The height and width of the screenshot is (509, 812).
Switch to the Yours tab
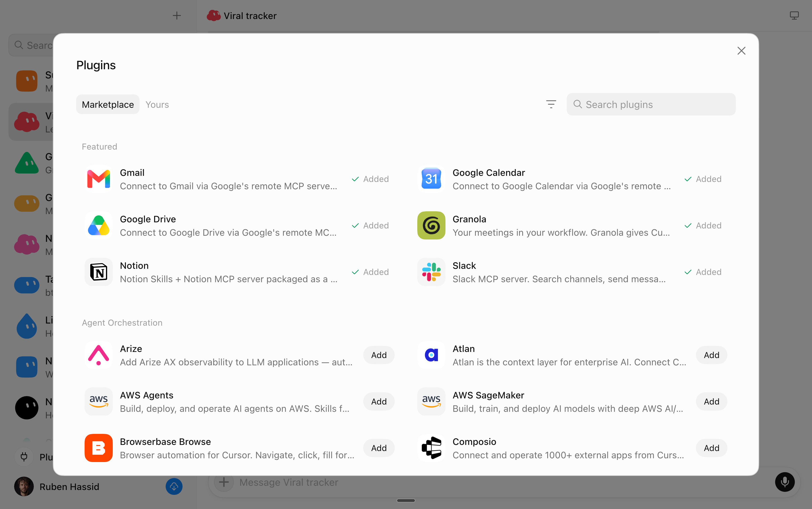[x=157, y=104]
